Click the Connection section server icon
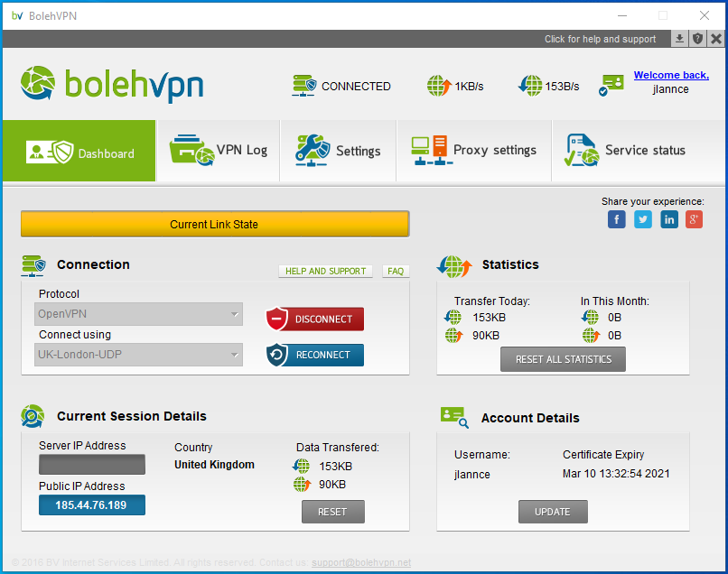Image resolution: width=728 pixels, height=574 pixels. (x=33, y=266)
